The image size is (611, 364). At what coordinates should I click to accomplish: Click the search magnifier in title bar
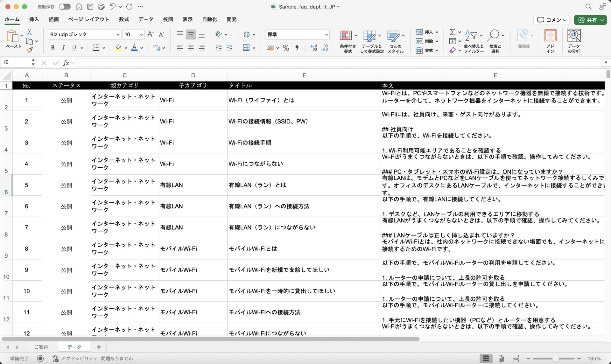[x=588, y=7]
